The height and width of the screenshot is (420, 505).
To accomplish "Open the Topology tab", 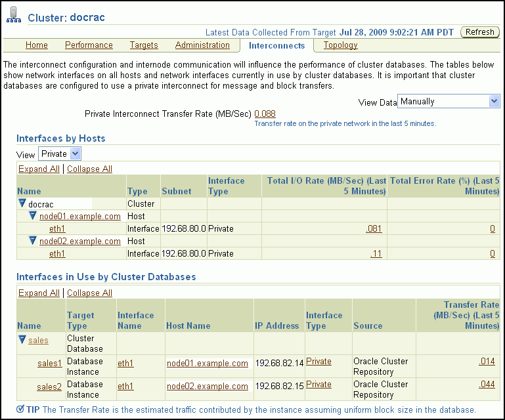I will click(340, 45).
